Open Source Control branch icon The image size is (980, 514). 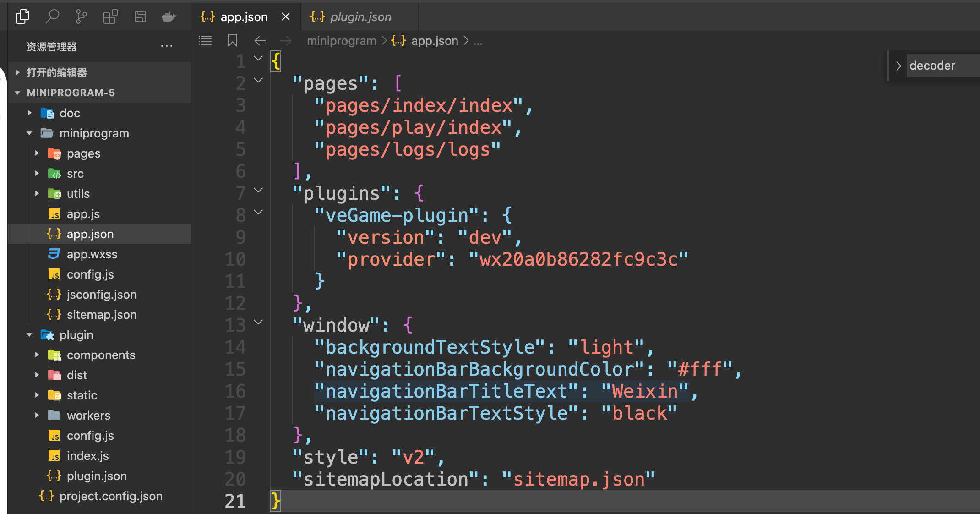pos(81,17)
